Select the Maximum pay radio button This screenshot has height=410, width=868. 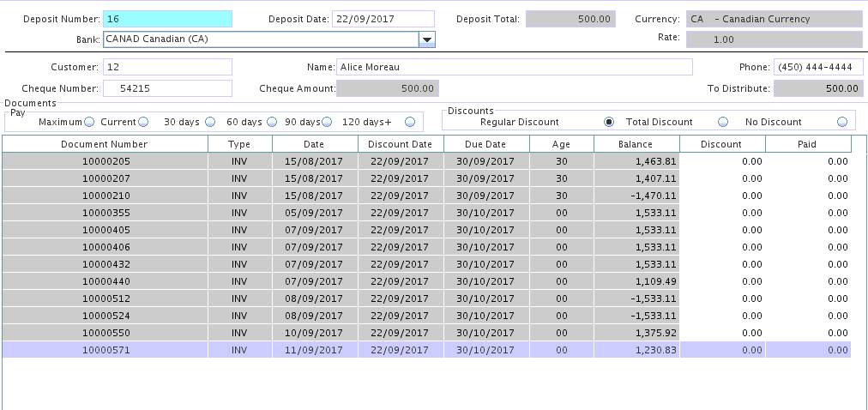coord(89,122)
